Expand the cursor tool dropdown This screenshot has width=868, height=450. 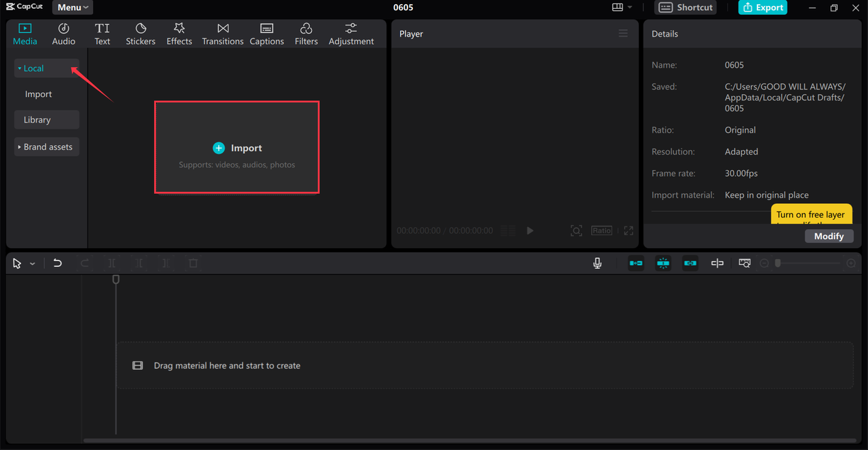point(33,263)
